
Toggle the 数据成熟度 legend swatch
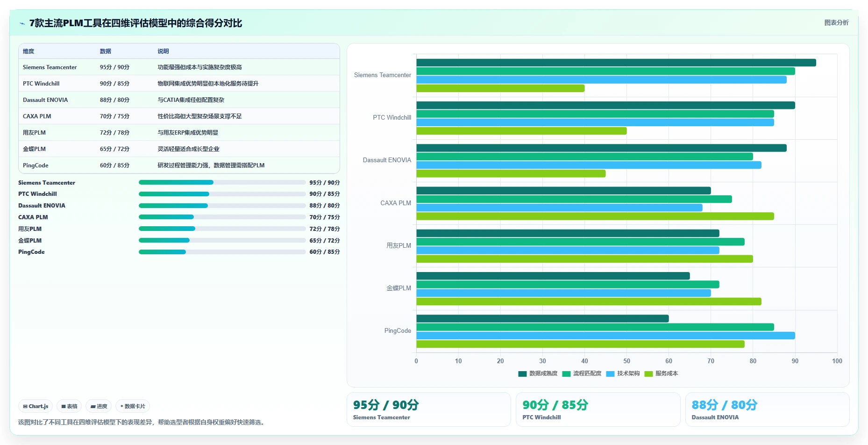tap(522, 373)
